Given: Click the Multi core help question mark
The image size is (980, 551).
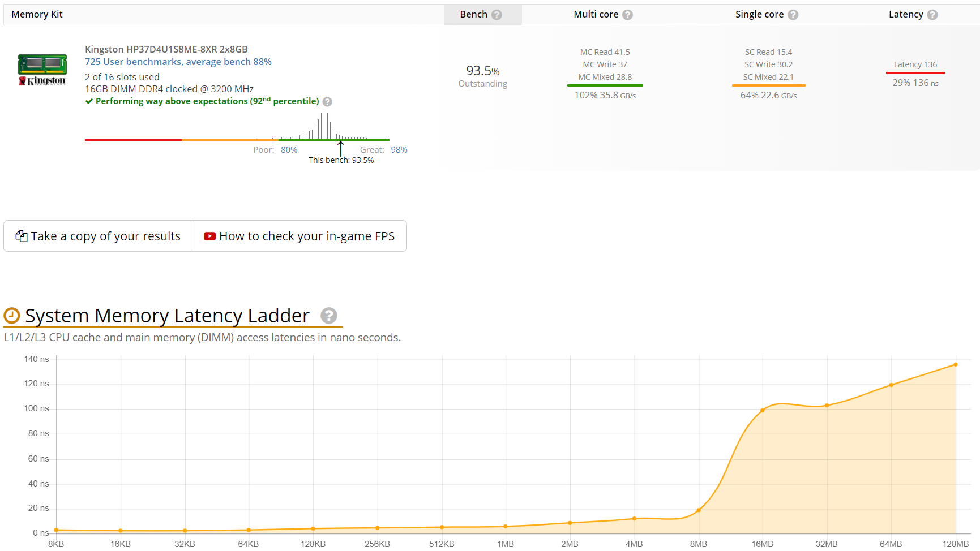Looking at the screenshot, I should click(627, 15).
